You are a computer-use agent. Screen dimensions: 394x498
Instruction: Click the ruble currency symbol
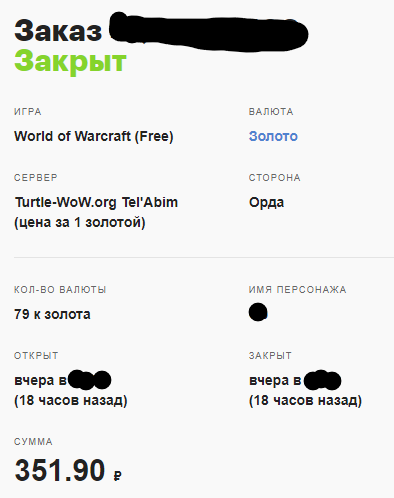117,475
